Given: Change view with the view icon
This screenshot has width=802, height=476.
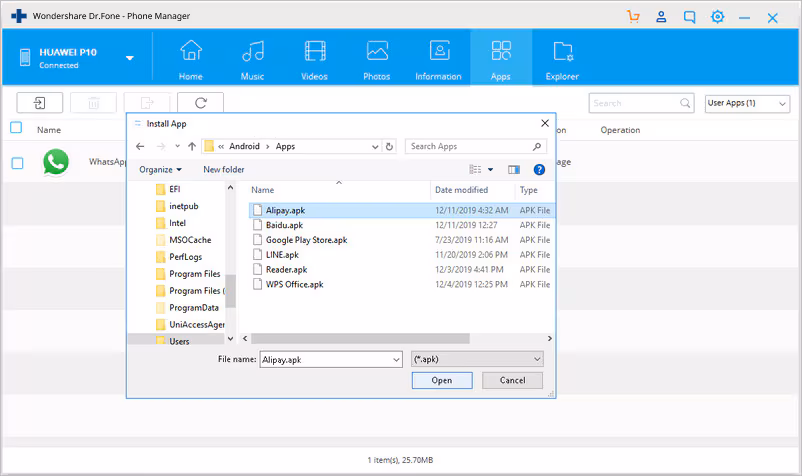Looking at the screenshot, I should (x=475, y=169).
